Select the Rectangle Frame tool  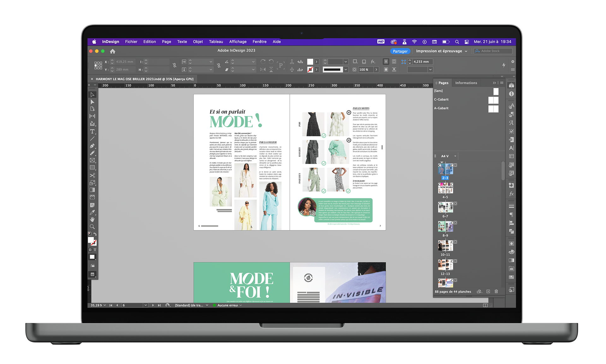(x=92, y=160)
